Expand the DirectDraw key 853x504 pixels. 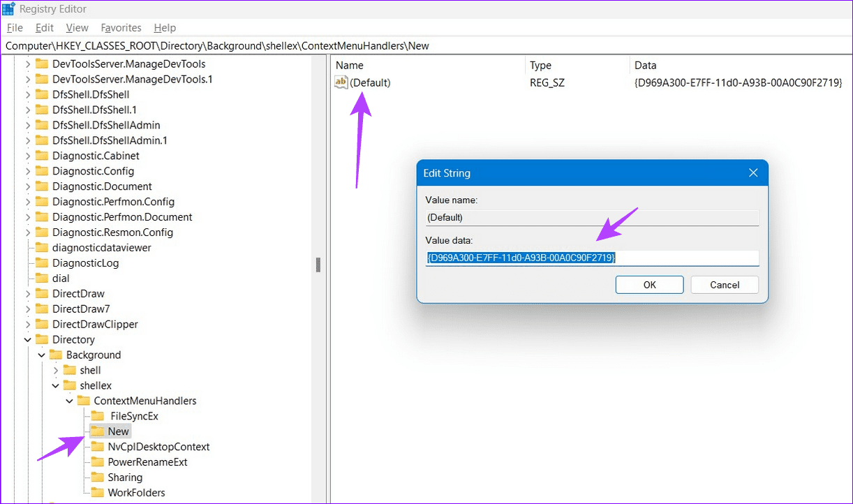click(x=28, y=294)
